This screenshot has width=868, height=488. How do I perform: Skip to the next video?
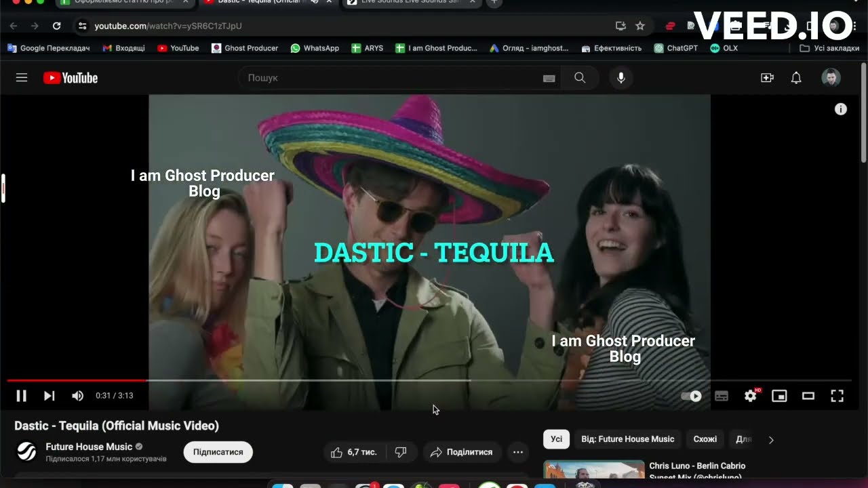pos(49,396)
